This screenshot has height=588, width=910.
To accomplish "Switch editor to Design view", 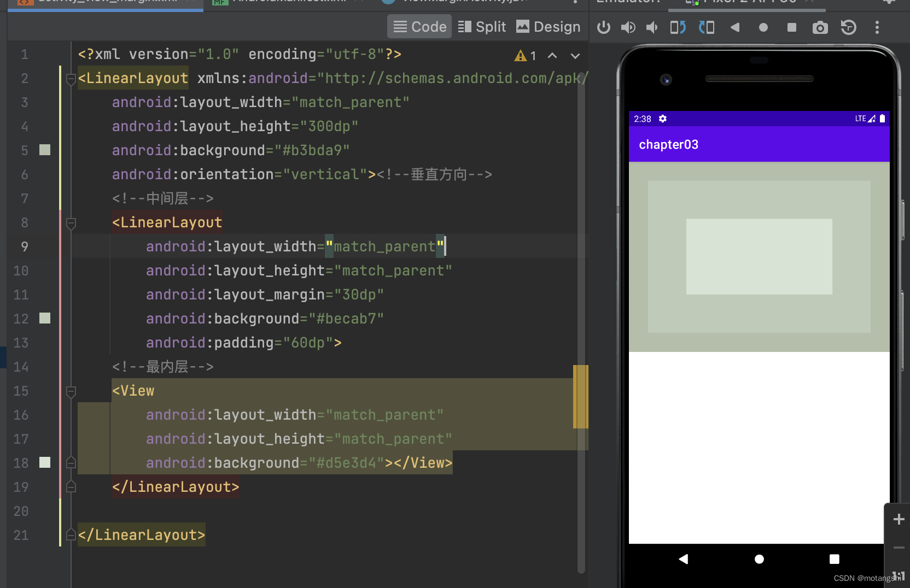I will point(549,27).
